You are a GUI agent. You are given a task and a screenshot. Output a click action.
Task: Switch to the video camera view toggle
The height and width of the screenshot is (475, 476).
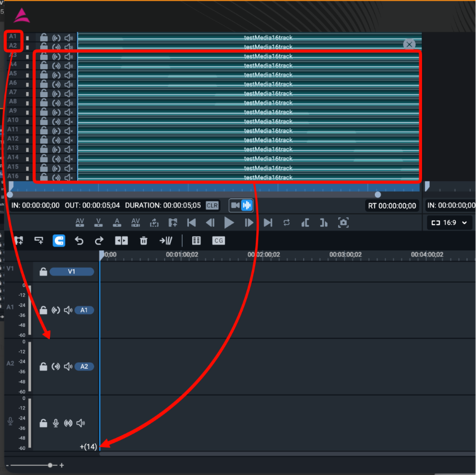coord(235,205)
